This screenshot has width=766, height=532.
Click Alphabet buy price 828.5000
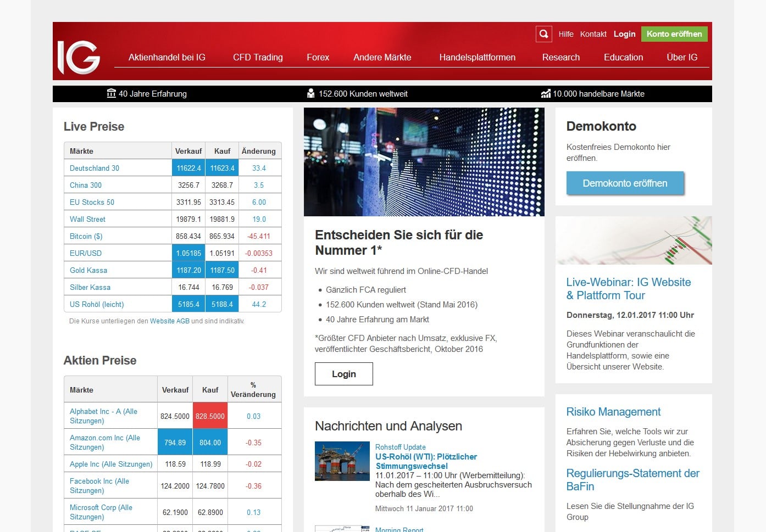coord(210,416)
